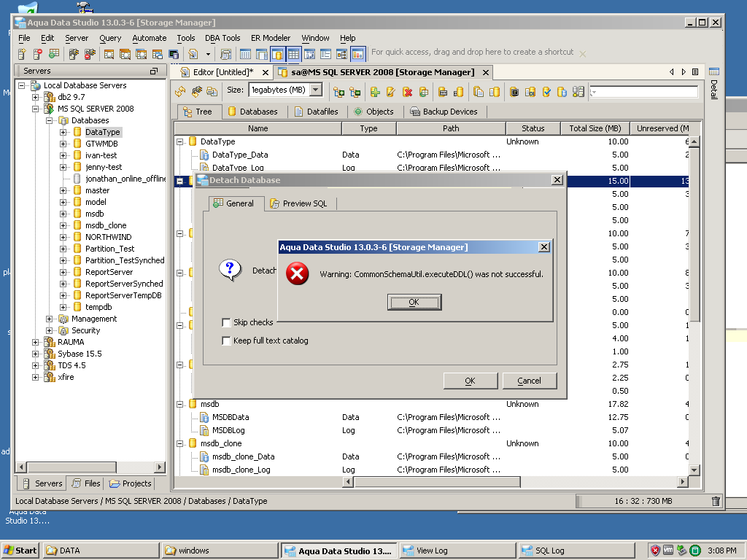The width and height of the screenshot is (747, 560).
Task: Collapse the DataType row in storage tree
Action: point(180,142)
